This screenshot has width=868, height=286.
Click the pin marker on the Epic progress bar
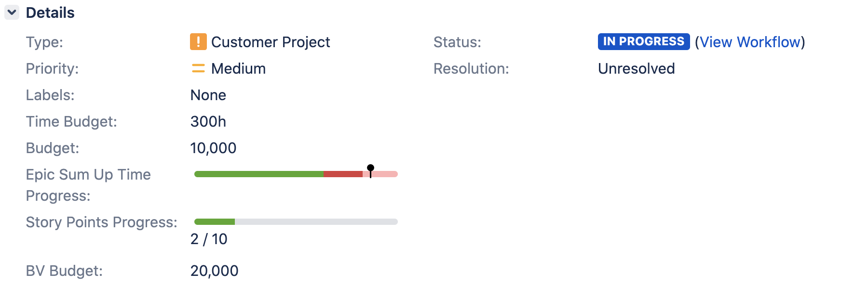(x=370, y=168)
